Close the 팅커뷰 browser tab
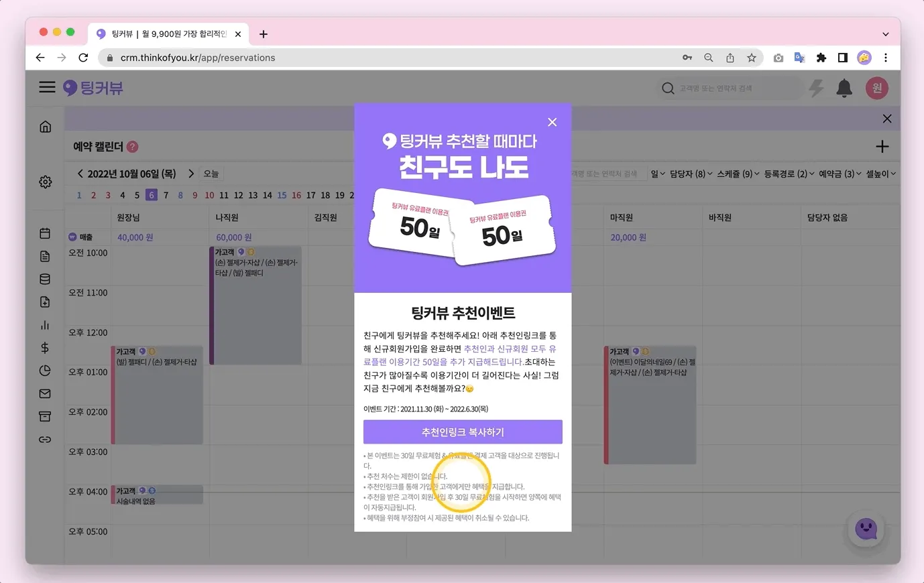Screen dimensions: 924x583 click(x=238, y=34)
